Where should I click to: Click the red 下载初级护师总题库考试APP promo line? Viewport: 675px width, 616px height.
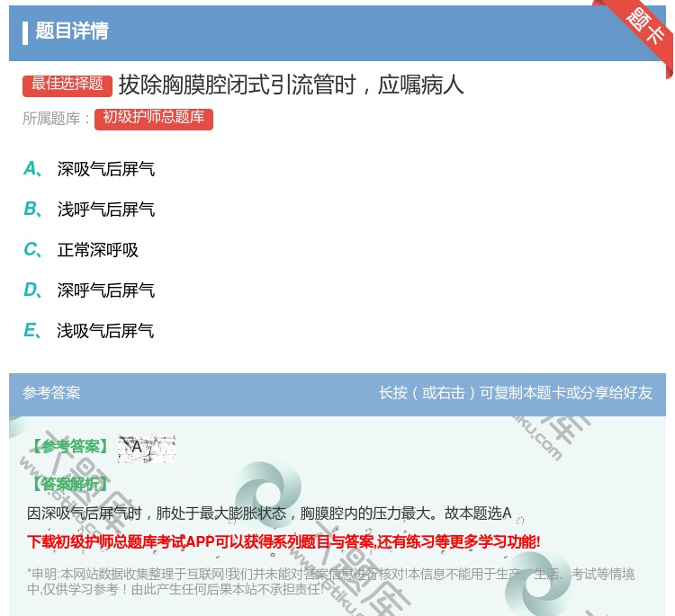283,541
